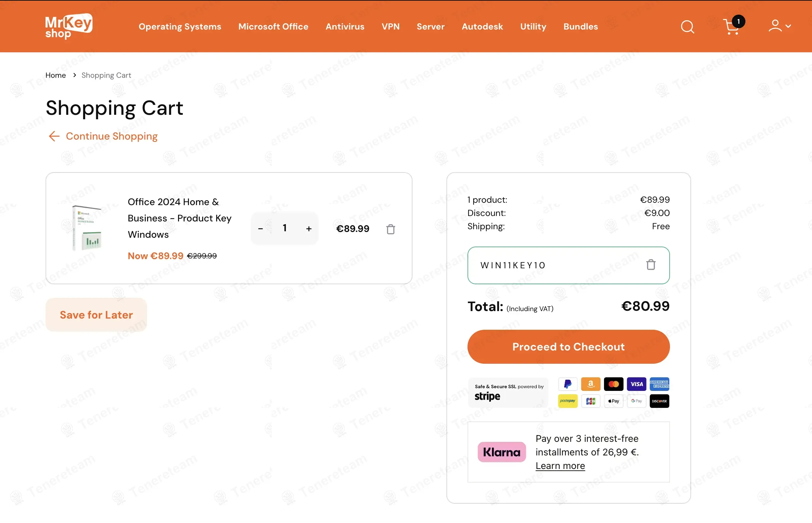Viewport: 812px width, 523px height.
Task: Open the Operating Systems menu
Action: coord(180,26)
